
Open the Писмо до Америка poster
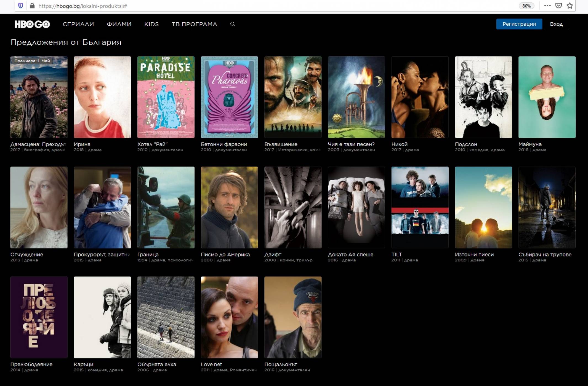229,207
